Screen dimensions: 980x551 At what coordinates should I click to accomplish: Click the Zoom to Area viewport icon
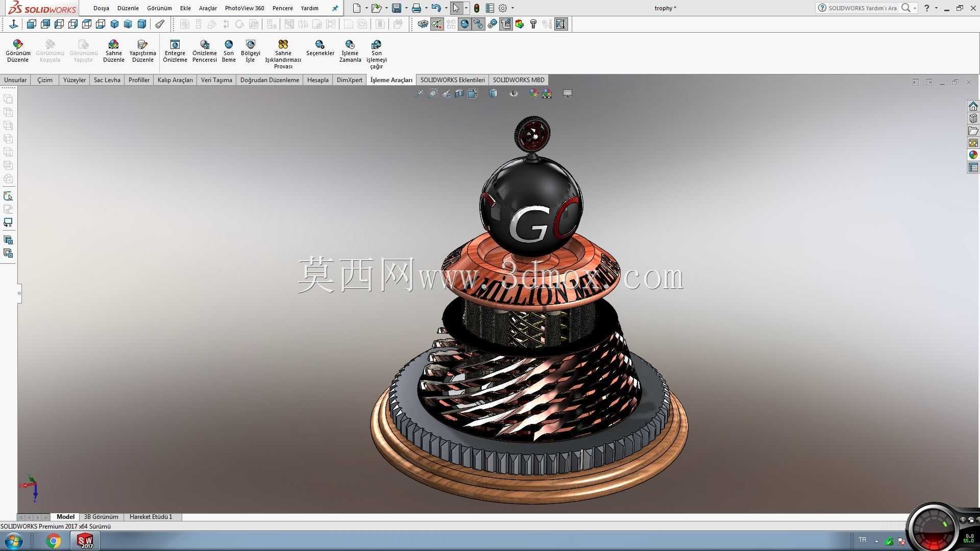[433, 93]
